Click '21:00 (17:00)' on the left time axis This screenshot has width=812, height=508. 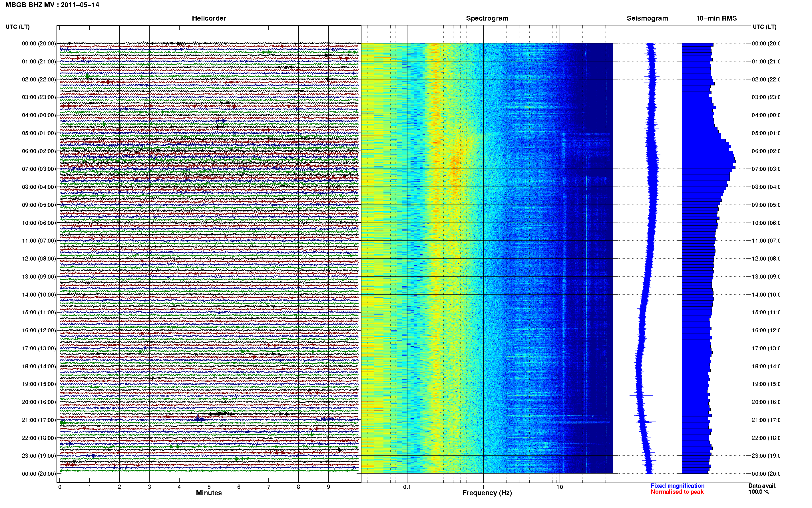[x=39, y=420]
